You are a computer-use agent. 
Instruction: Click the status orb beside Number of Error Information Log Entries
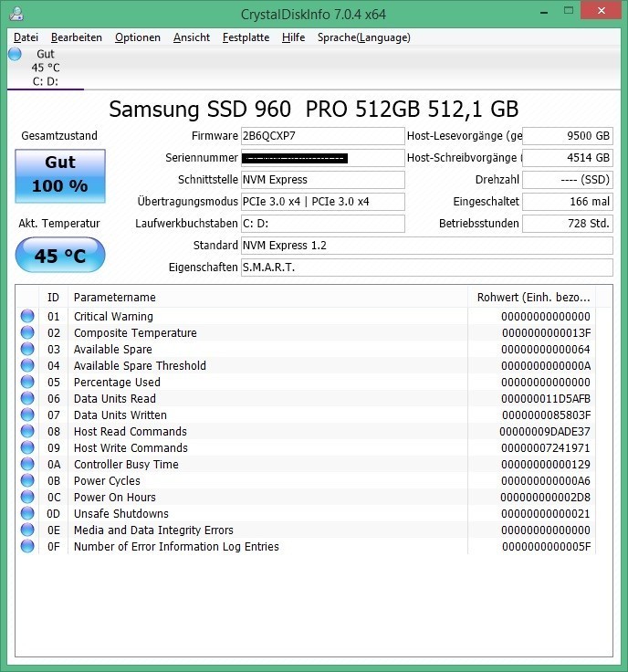(27, 547)
